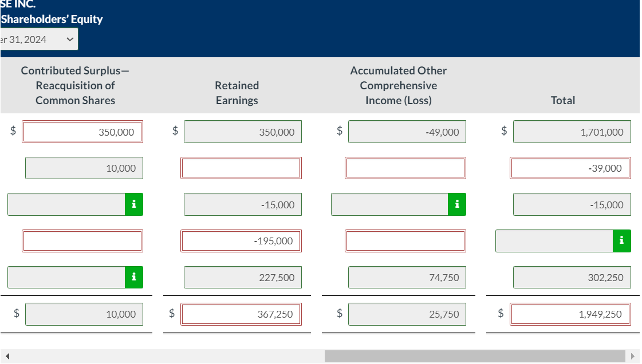Click the Total column header

[x=562, y=100]
